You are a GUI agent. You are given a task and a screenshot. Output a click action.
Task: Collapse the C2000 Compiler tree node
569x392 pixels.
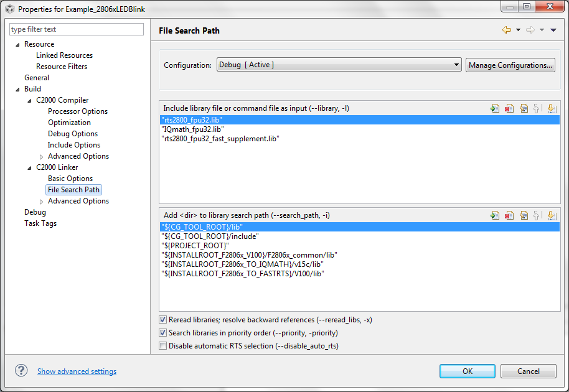[x=30, y=100]
